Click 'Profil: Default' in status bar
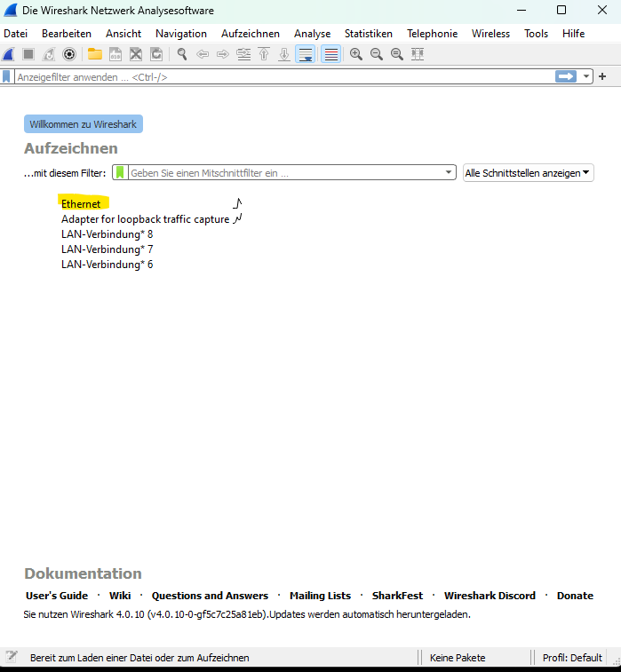The height and width of the screenshot is (672, 621). pyautogui.click(x=572, y=658)
